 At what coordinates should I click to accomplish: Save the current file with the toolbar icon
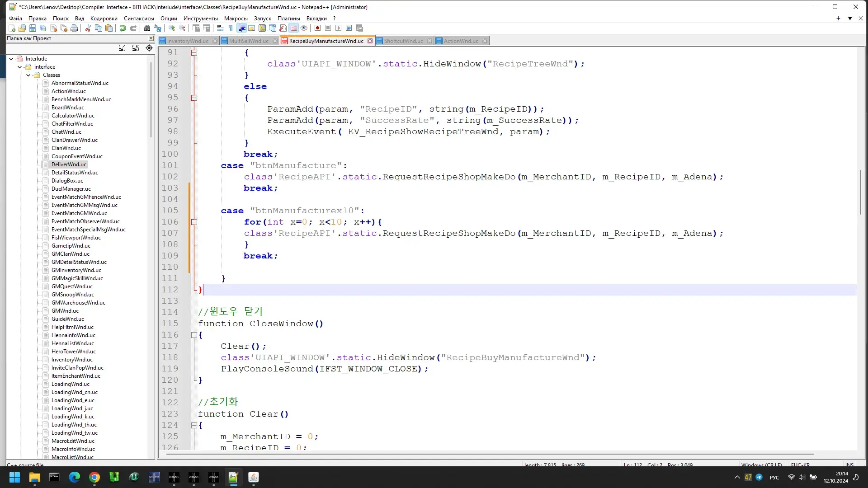33,28
